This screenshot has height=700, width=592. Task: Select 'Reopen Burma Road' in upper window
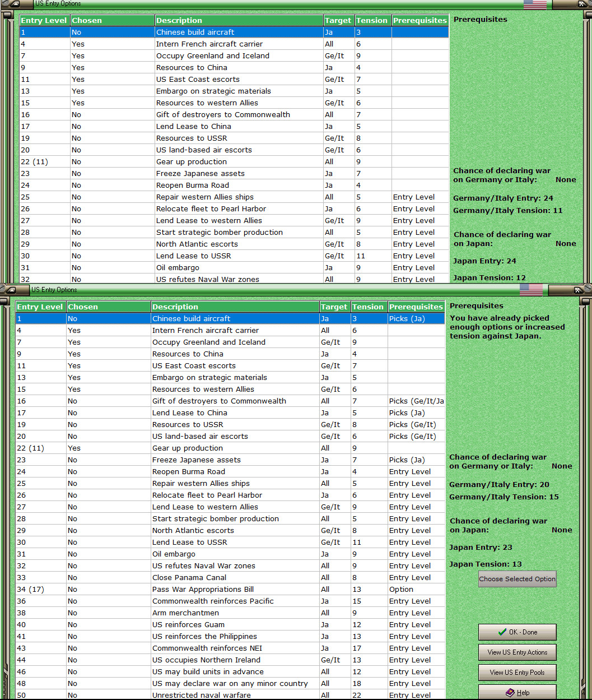click(234, 185)
